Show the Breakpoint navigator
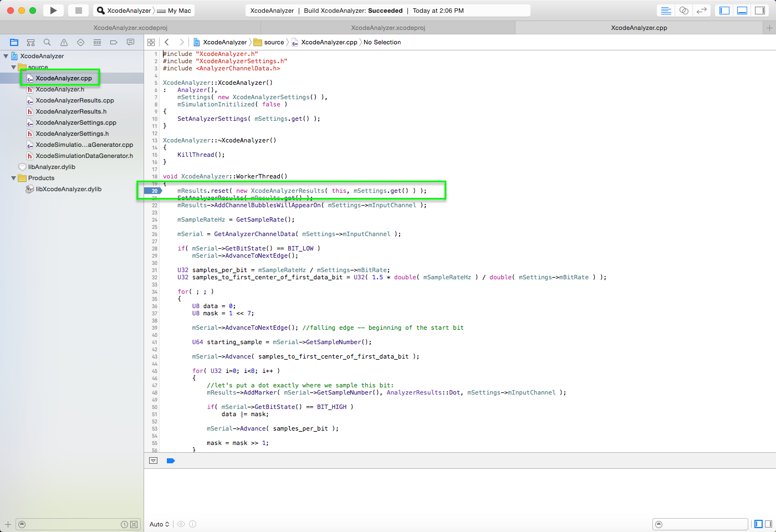This screenshot has height=532, width=776. [114, 42]
